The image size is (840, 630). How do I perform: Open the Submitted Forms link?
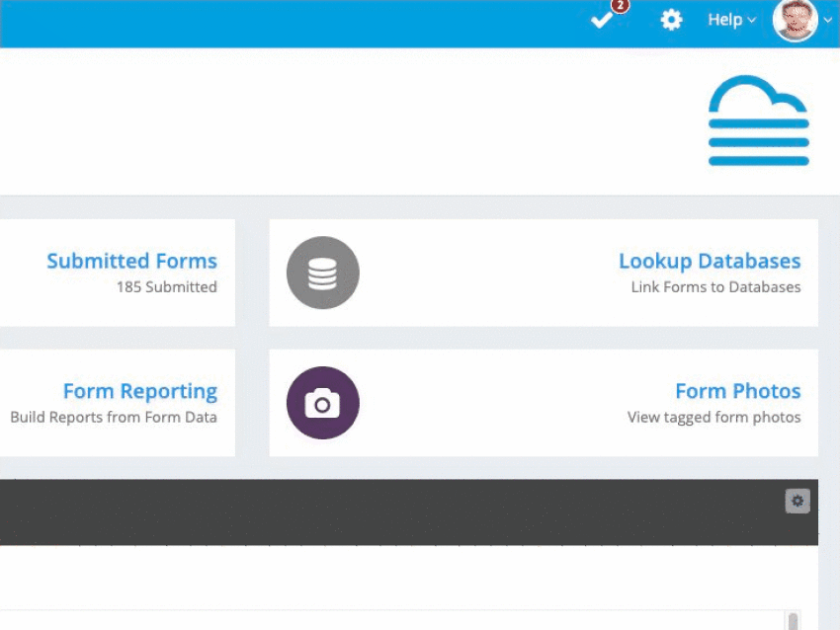131,261
